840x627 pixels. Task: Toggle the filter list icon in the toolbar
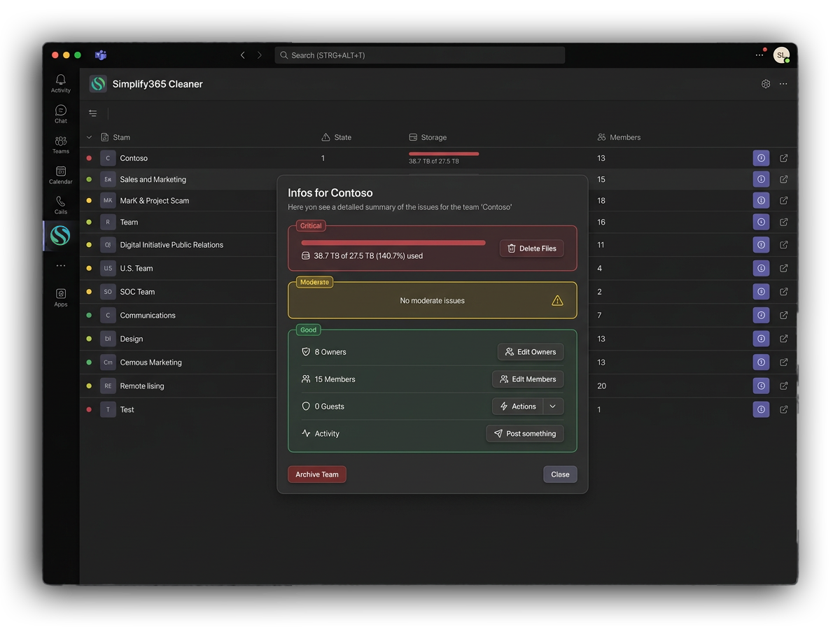(x=93, y=113)
